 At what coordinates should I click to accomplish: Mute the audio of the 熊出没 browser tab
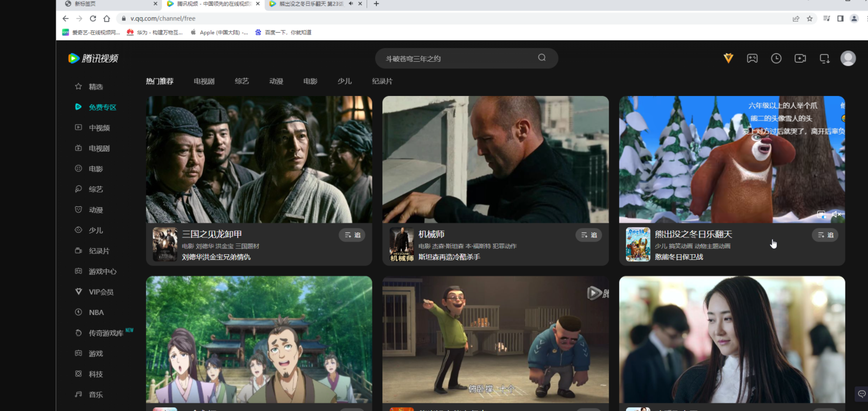[351, 4]
